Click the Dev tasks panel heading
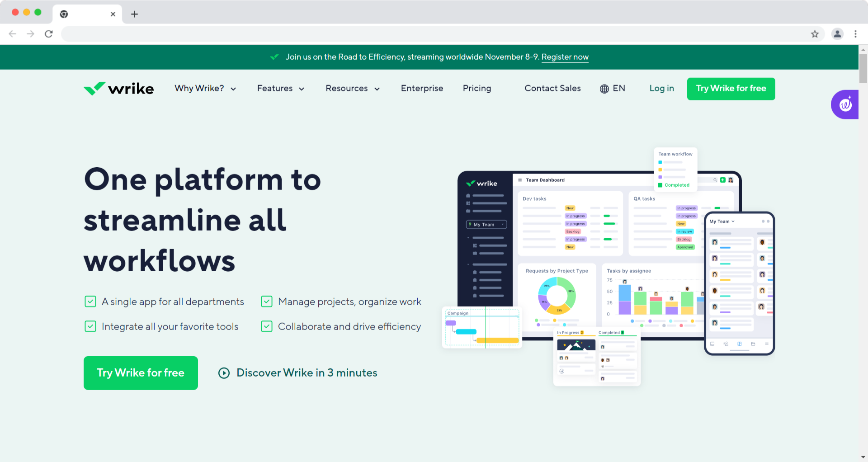 click(x=534, y=199)
